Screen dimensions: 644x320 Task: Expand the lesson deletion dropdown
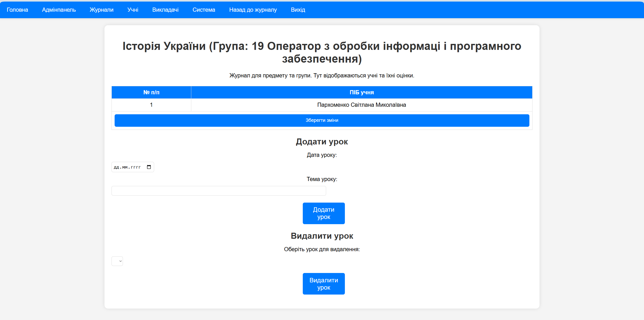tap(117, 261)
